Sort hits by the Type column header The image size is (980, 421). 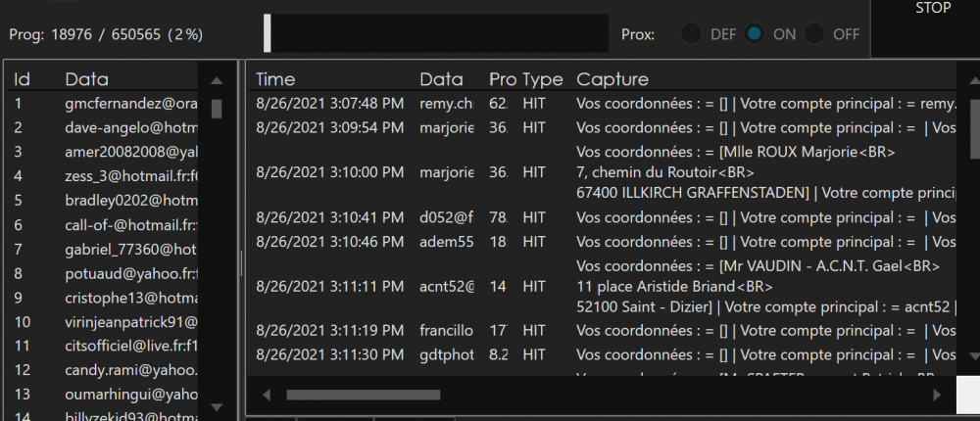[542, 79]
